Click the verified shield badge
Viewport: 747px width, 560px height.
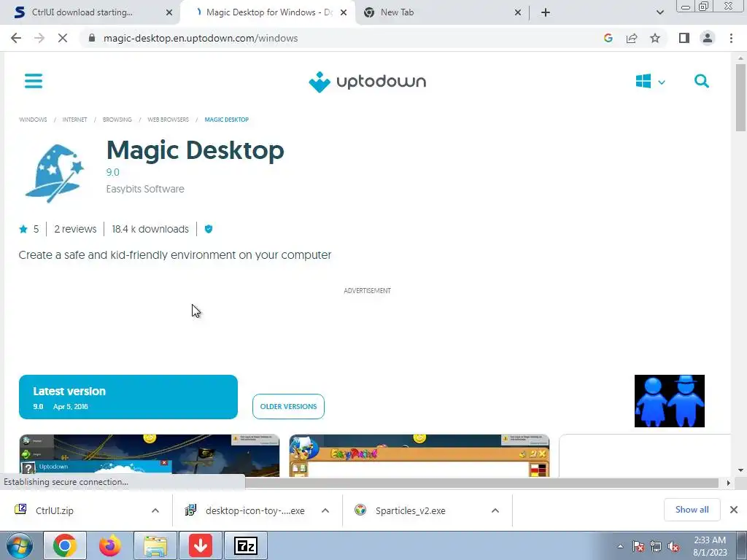coord(208,229)
